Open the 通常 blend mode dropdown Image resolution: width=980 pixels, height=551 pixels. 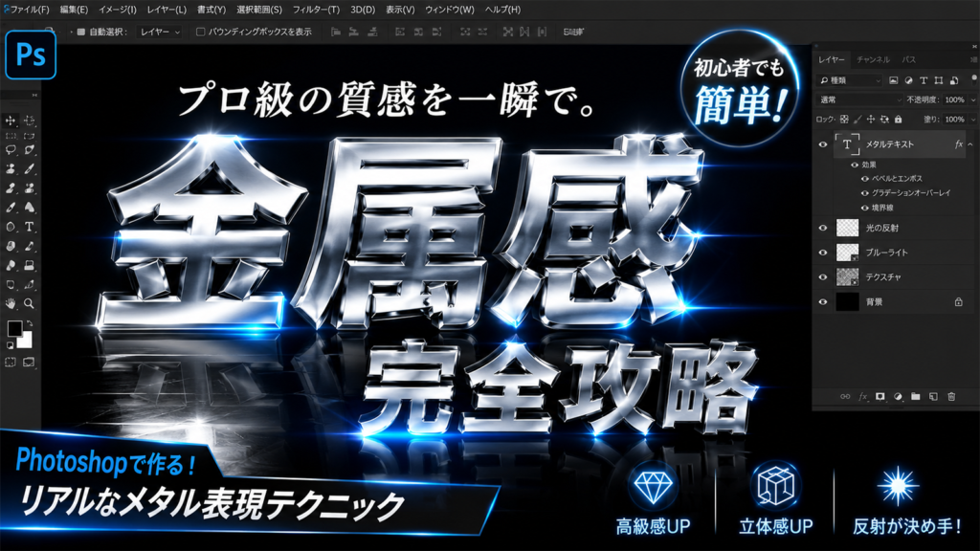[859, 99]
